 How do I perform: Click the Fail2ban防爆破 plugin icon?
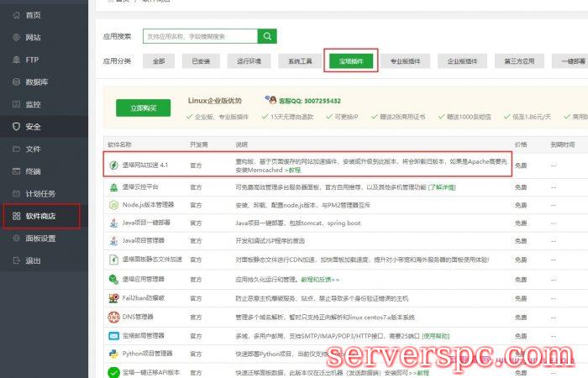(113, 298)
